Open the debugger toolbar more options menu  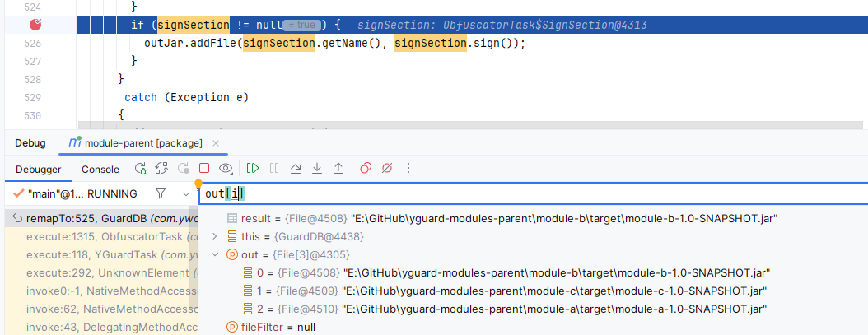[408, 169]
